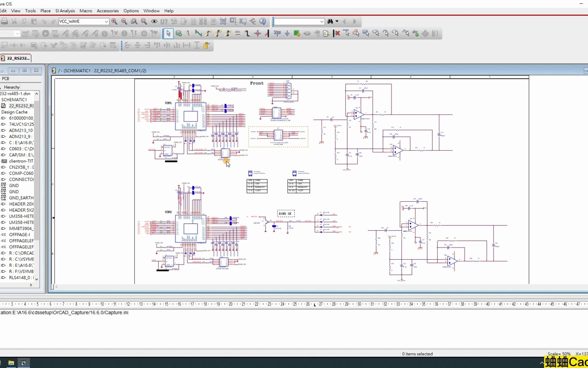Open the Project Manager icon
588x368 pixels.
pos(253,21)
